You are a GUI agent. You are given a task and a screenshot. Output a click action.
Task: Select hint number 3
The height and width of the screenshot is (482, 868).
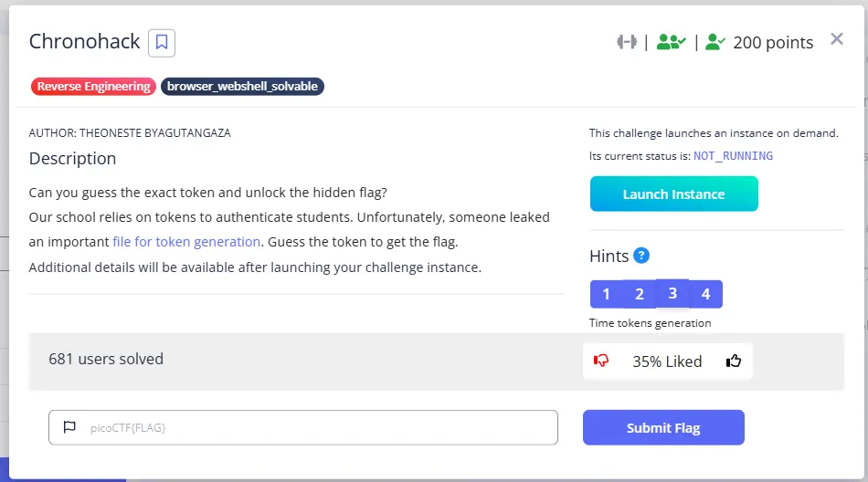pos(672,293)
